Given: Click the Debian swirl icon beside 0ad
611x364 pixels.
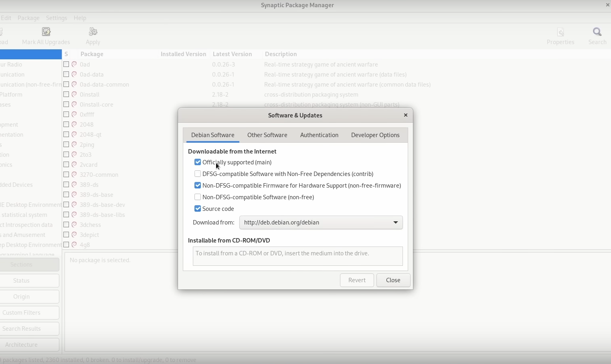Looking at the screenshot, I should 74,64.
